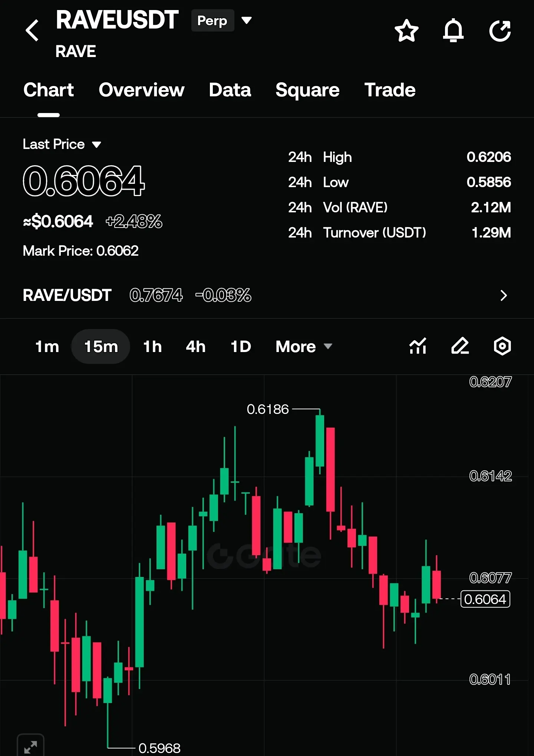Open the Data tab
The image size is (534, 756).
[x=230, y=90]
